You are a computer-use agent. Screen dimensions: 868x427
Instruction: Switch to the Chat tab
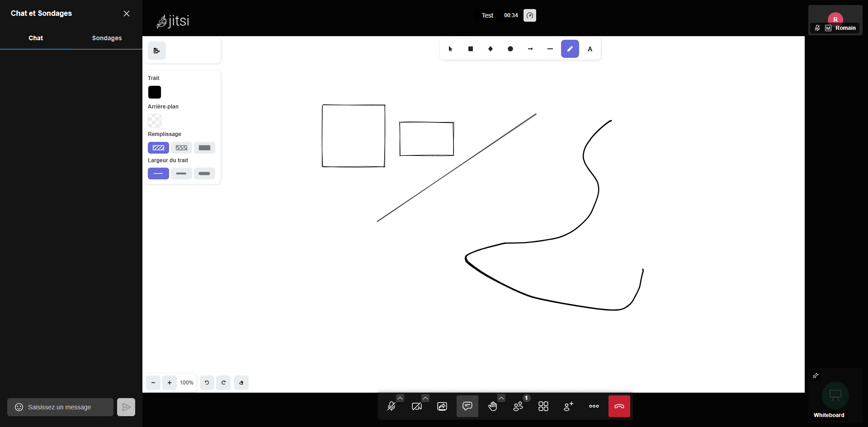tap(36, 38)
